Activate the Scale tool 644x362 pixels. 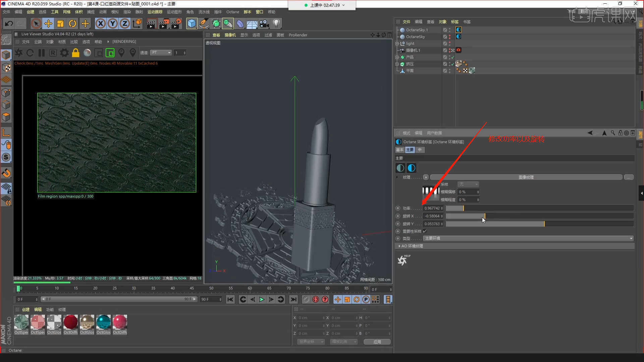60,23
